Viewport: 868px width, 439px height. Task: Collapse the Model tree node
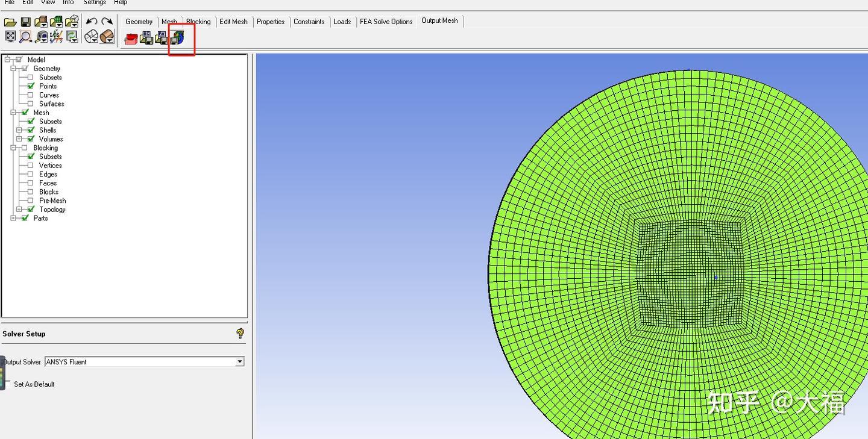click(7, 60)
